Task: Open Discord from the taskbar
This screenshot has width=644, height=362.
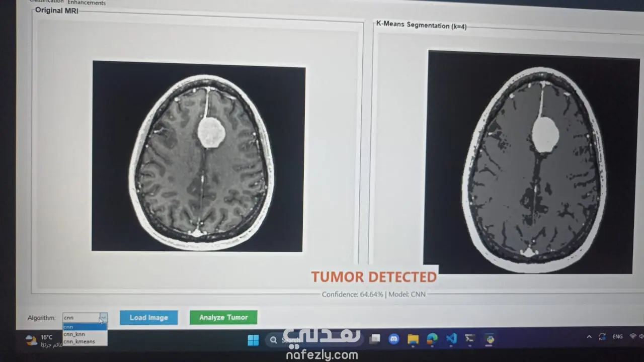Action: pos(393,339)
